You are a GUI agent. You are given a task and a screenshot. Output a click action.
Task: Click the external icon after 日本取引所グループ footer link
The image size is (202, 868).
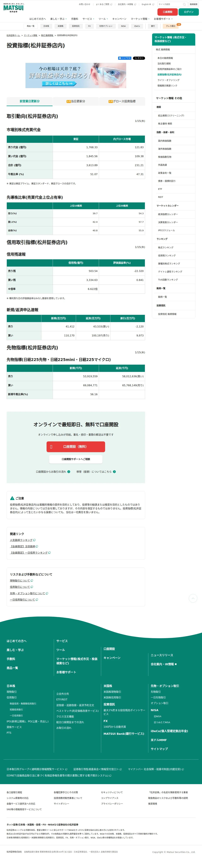66,769
